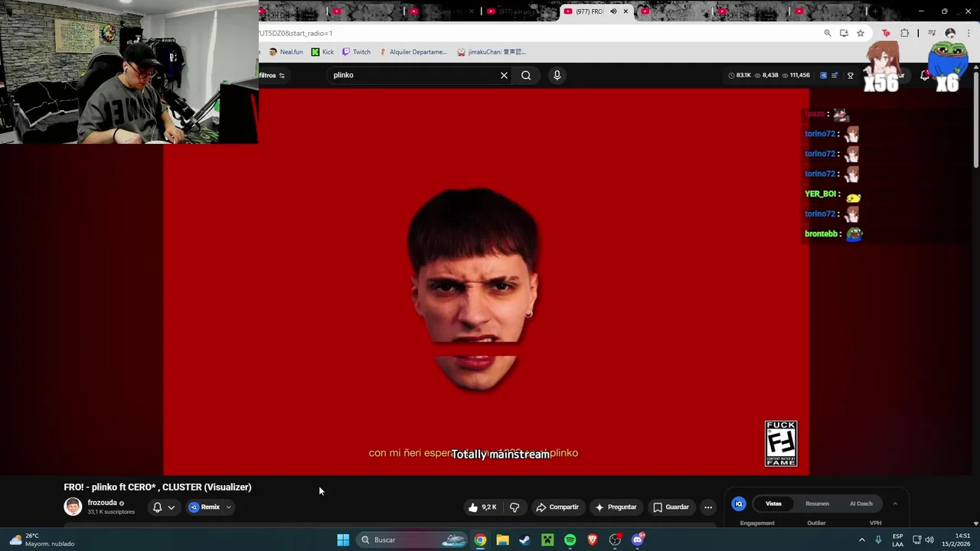Open the frozouda channel avatar
This screenshot has width=980, height=551.
73,507
